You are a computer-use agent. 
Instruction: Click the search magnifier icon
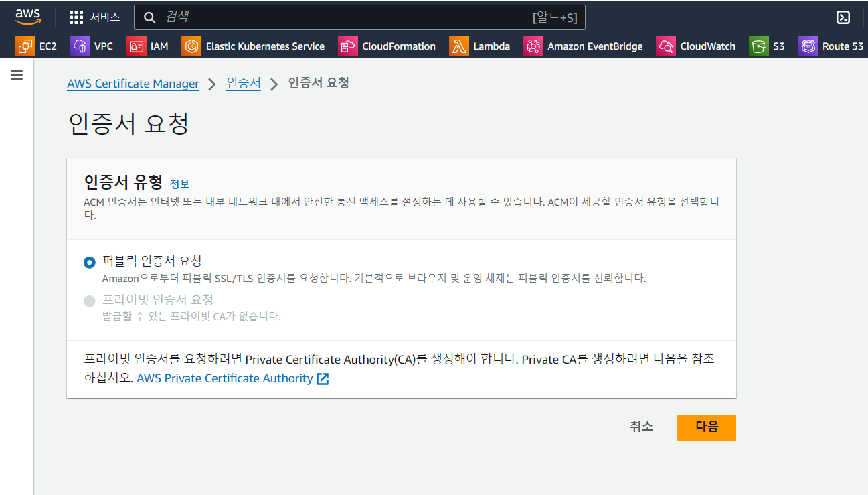(150, 17)
